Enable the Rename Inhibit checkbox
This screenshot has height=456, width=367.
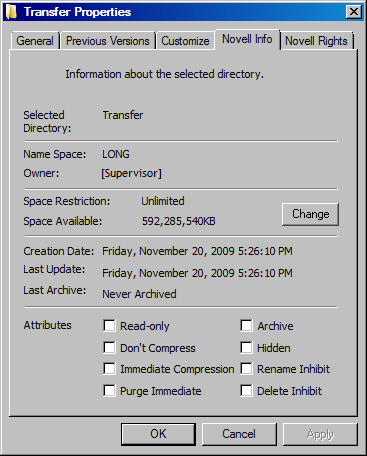tap(246, 369)
